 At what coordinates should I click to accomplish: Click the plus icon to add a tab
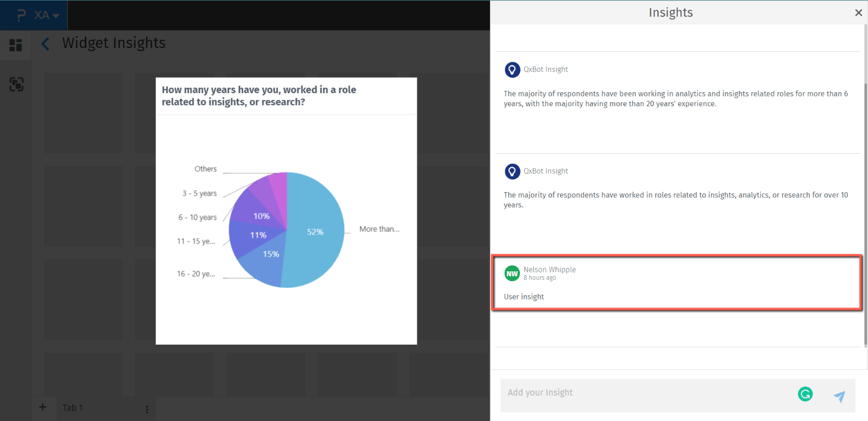tap(42, 407)
